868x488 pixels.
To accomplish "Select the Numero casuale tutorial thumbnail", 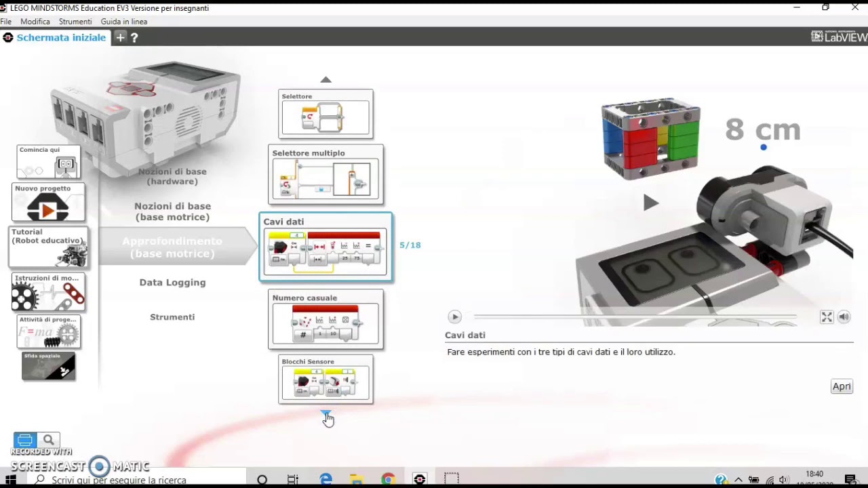I will click(x=325, y=319).
